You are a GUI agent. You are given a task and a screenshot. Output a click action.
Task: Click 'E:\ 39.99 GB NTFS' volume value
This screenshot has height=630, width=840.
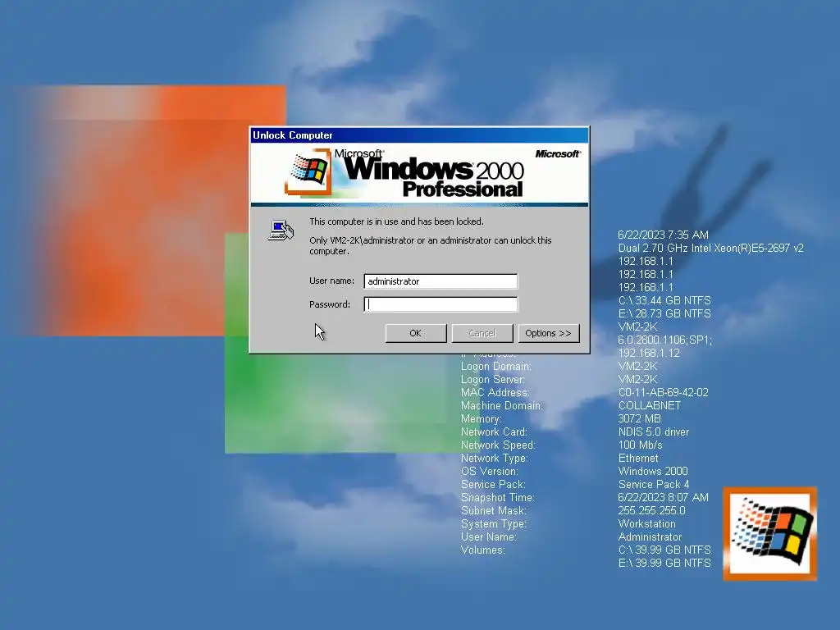tap(664, 563)
